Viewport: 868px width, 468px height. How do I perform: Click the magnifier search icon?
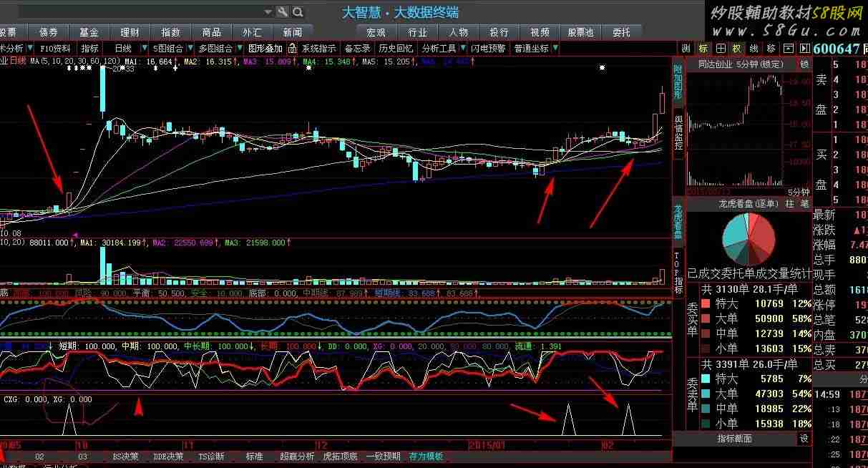[298, 12]
